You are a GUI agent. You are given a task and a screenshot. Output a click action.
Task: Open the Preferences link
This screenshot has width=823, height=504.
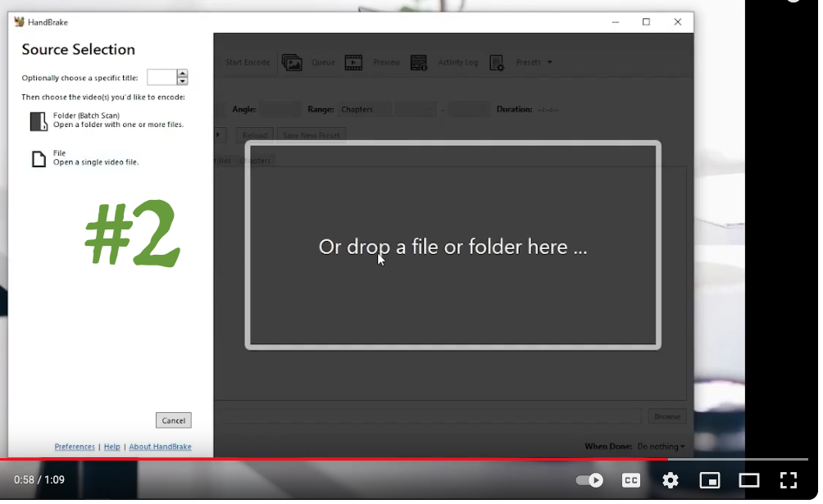tap(75, 447)
